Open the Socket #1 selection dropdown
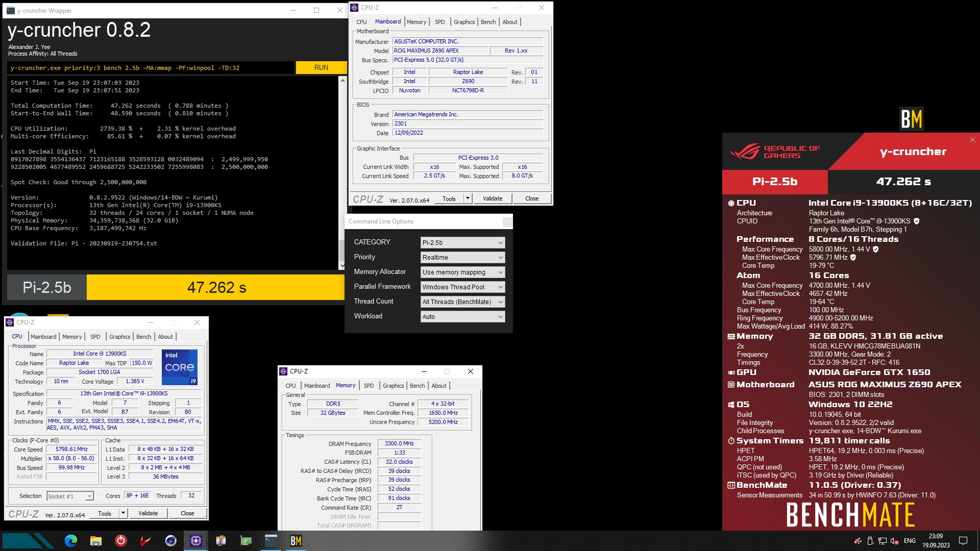This screenshot has height=551, width=980. [x=70, y=496]
